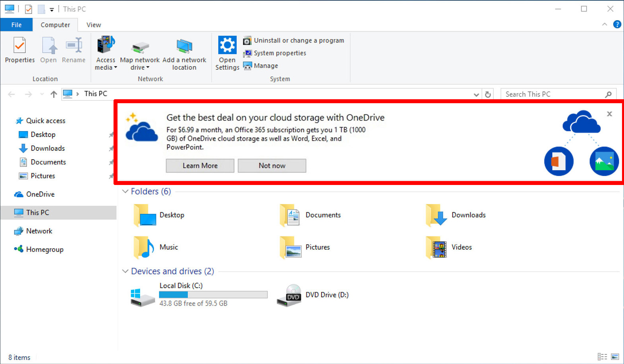This screenshot has height=364, width=624.
Task: Select the DVD Drive (D:) icon
Action: pyautogui.click(x=289, y=295)
